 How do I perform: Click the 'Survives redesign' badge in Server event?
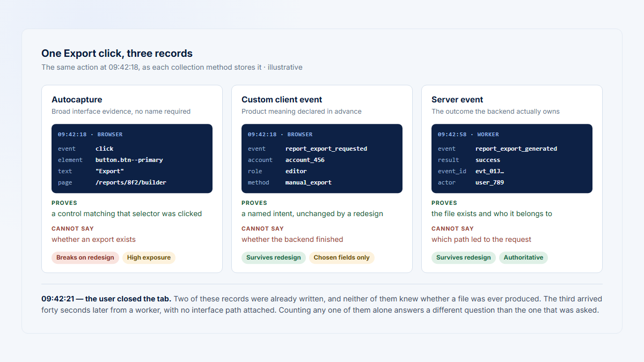pos(464,257)
